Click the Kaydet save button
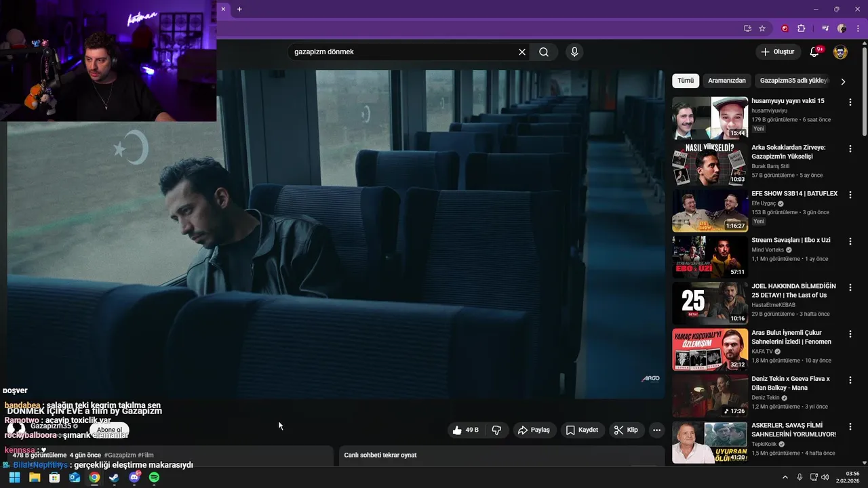This screenshot has height=488, width=868. [582, 430]
